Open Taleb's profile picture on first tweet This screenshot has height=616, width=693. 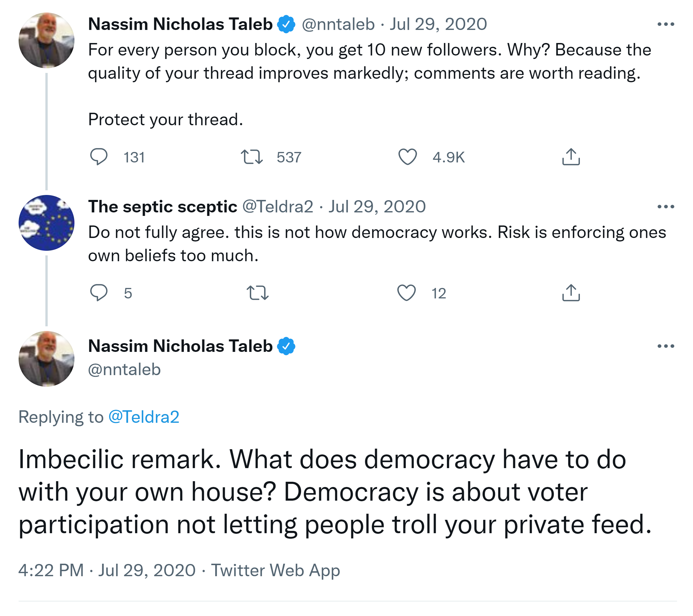[47, 40]
